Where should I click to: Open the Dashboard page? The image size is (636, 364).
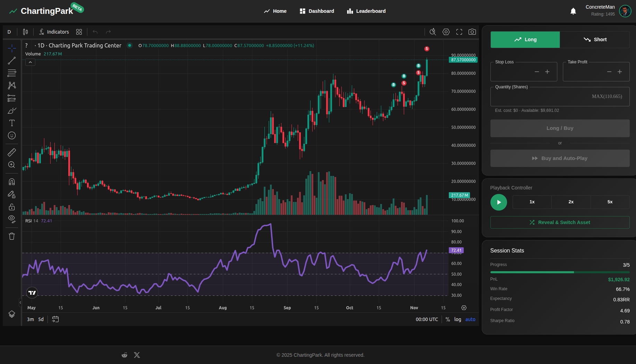point(317,11)
